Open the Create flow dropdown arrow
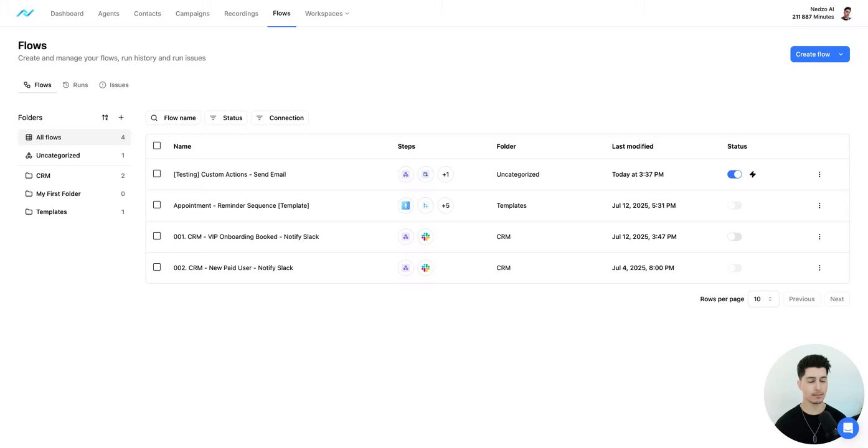 coord(841,54)
